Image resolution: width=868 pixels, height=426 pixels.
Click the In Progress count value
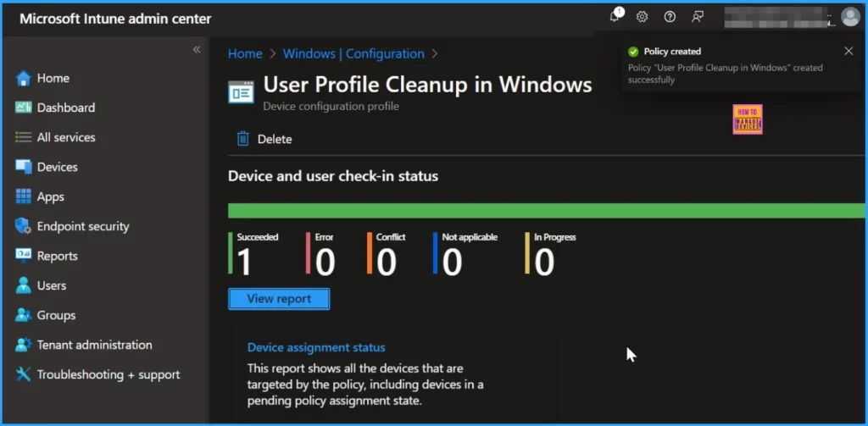(x=544, y=262)
